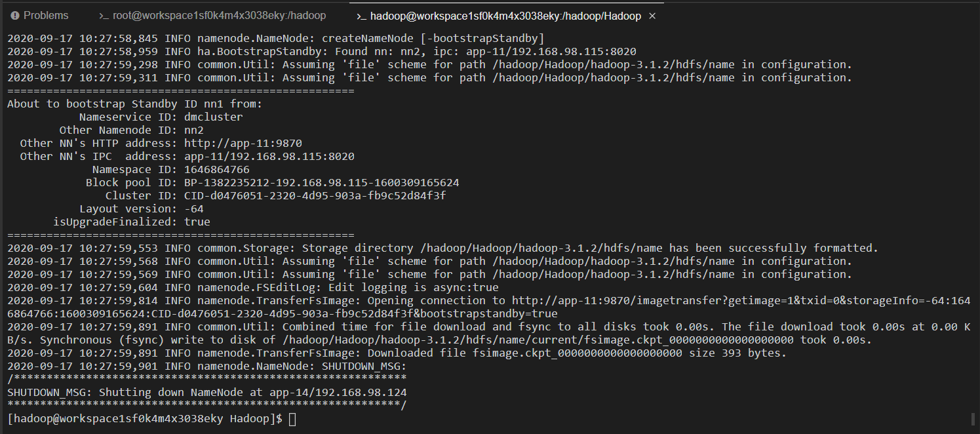Click the isUpgradeFinalized value true
The image size is (980, 434).
tap(197, 222)
